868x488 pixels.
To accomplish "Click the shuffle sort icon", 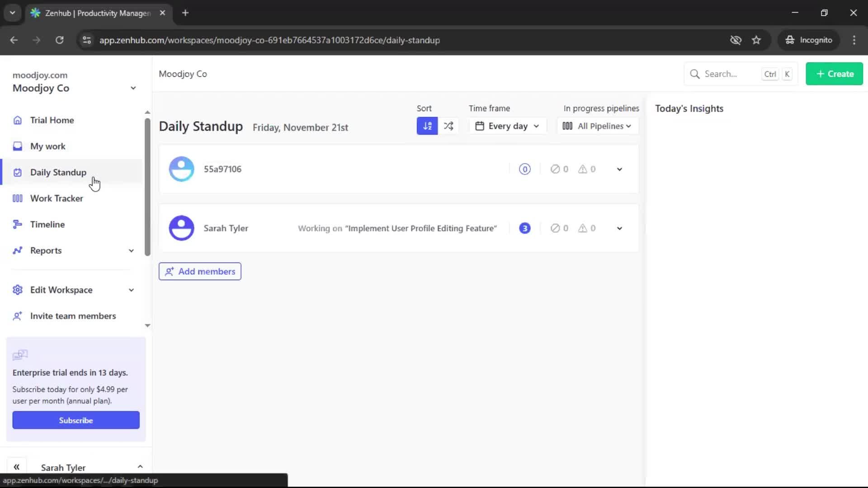I will (x=448, y=126).
